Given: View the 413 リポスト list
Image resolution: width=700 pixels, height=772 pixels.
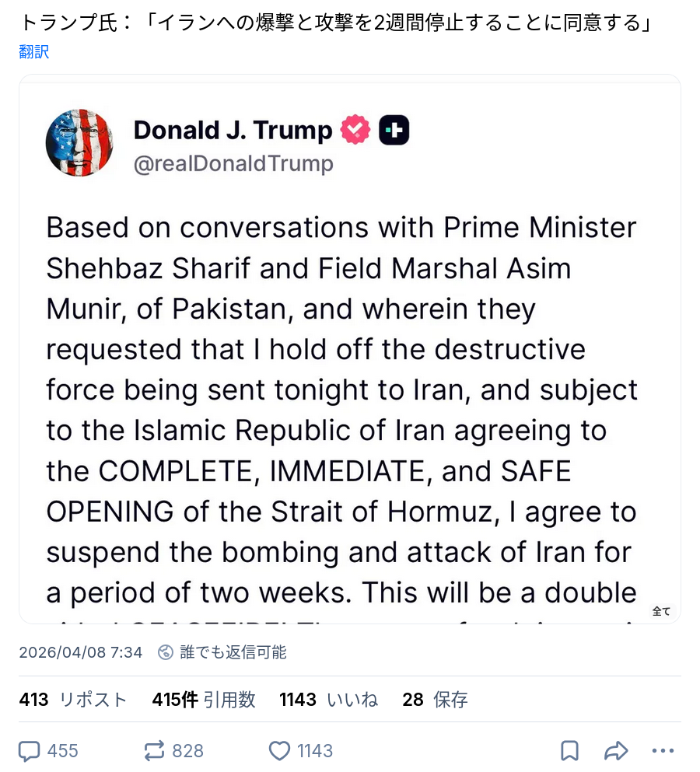Looking at the screenshot, I should point(72,699).
